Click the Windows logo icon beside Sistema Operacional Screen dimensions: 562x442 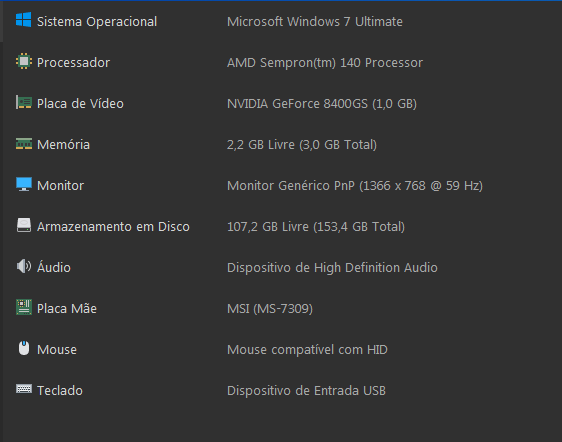24,20
